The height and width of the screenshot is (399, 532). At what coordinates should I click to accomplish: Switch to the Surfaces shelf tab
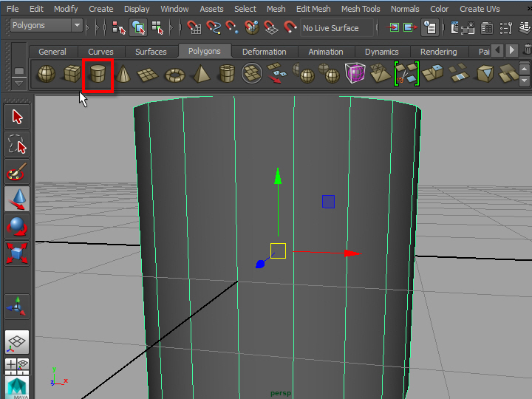[151, 52]
